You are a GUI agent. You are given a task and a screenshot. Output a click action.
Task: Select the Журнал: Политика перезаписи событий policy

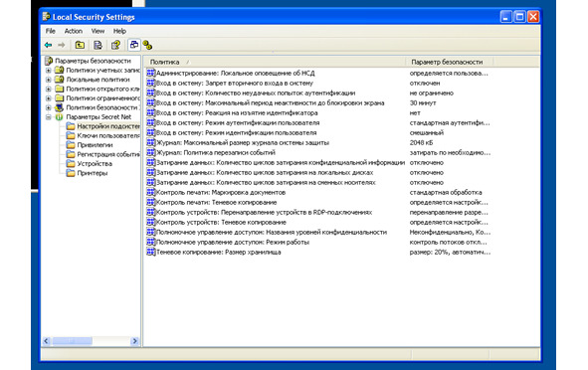click(216, 152)
